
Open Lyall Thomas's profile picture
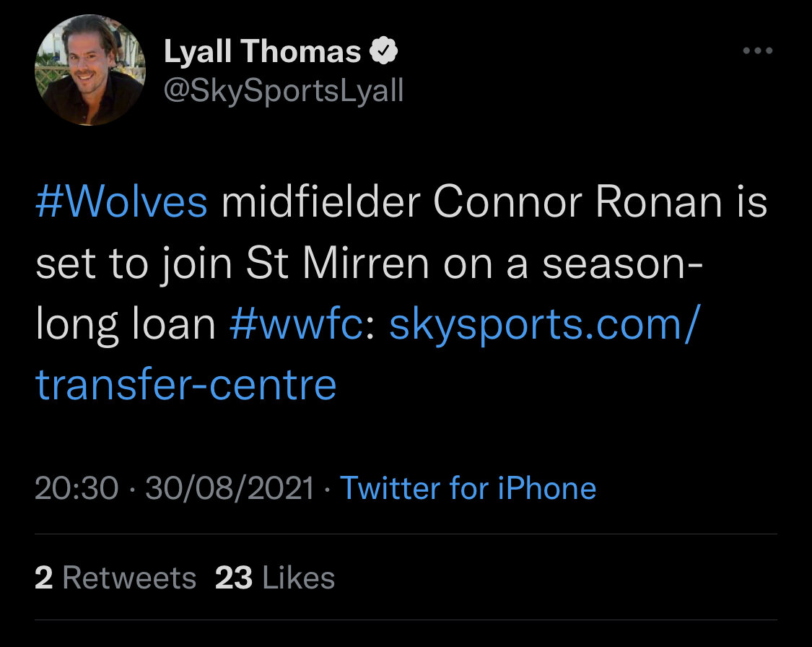point(90,70)
